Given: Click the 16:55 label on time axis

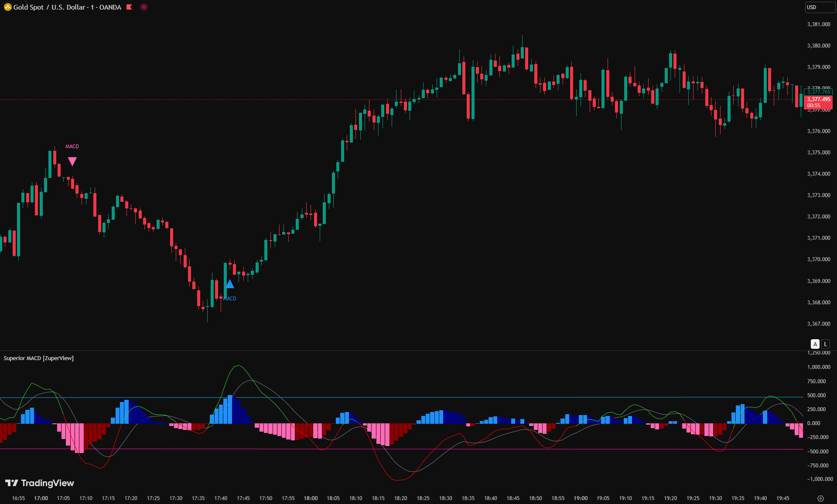Looking at the screenshot, I should pyautogui.click(x=18, y=498).
